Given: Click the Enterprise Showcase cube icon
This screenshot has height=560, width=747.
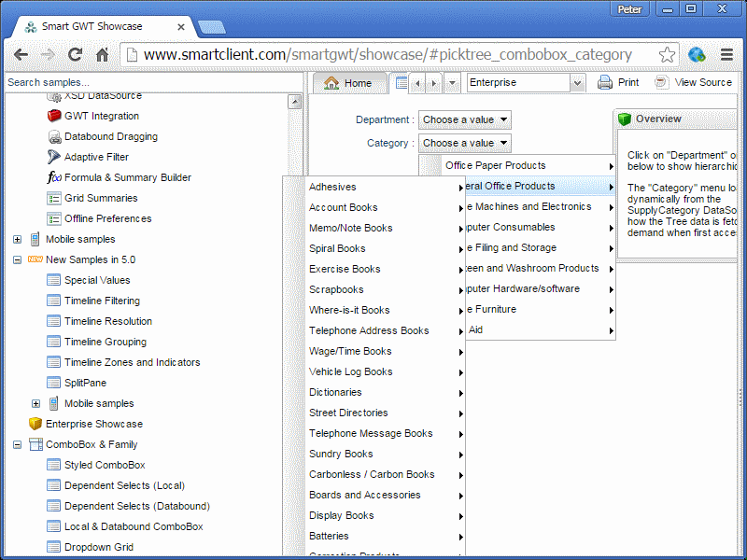Looking at the screenshot, I should (35, 424).
